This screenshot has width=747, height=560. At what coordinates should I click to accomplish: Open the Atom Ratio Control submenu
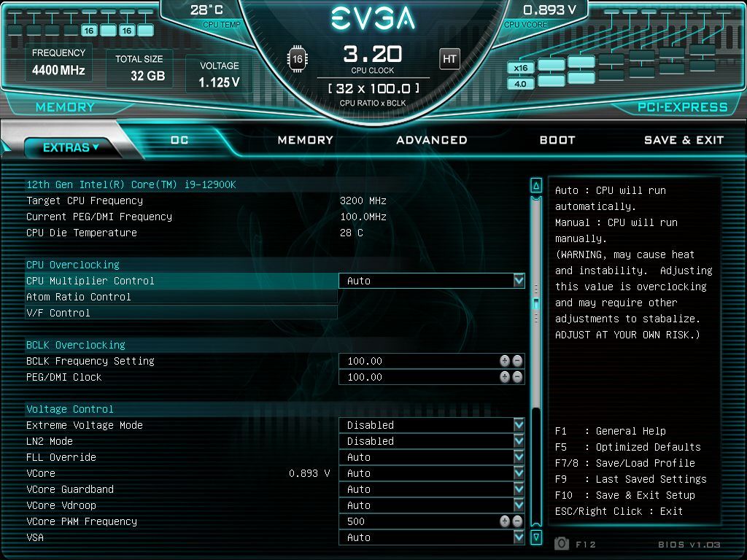[x=181, y=297]
